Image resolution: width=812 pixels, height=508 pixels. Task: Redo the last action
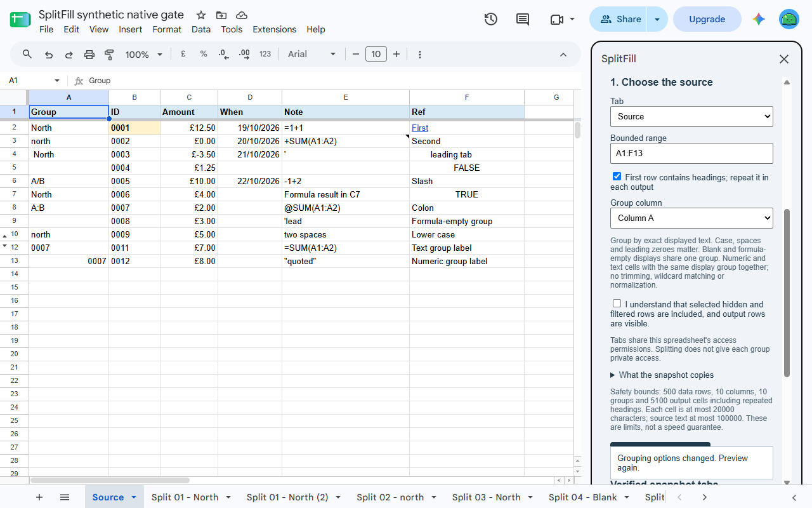coord(69,55)
